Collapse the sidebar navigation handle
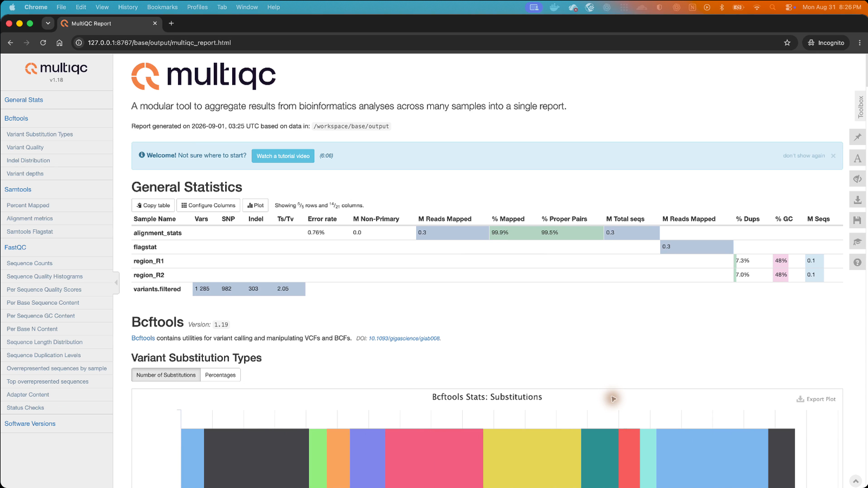Screen dimensions: 868x488 coord(116,282)
